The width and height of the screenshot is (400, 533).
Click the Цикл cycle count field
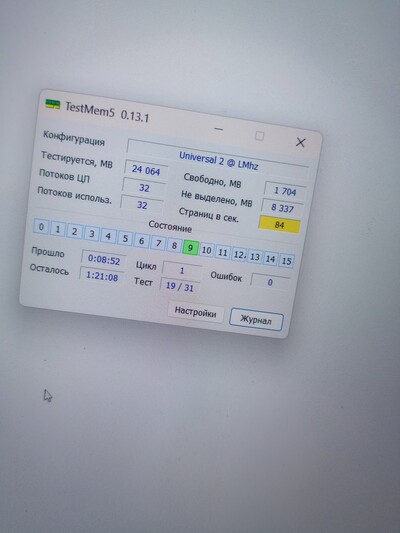182,270
